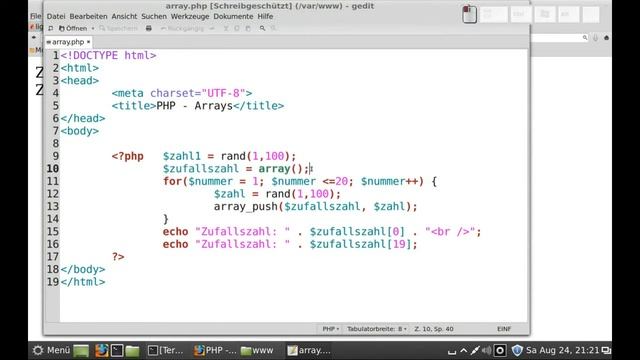Open the Bearbeiten menu
The height and width of the screenshot is (360, 640).
[x=88, y=16]
